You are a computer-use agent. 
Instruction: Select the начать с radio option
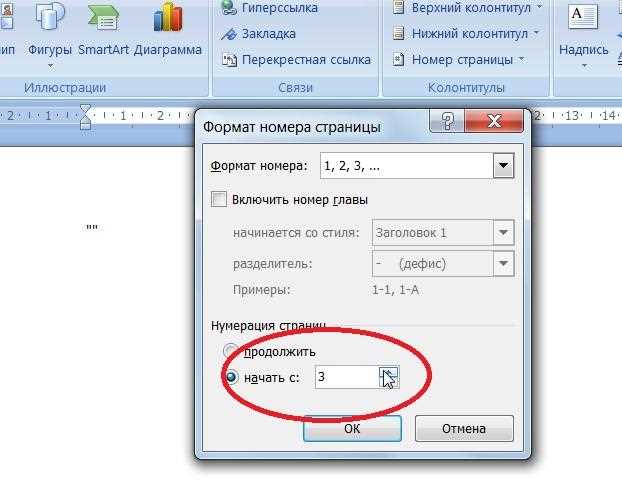tap(232, 377)
